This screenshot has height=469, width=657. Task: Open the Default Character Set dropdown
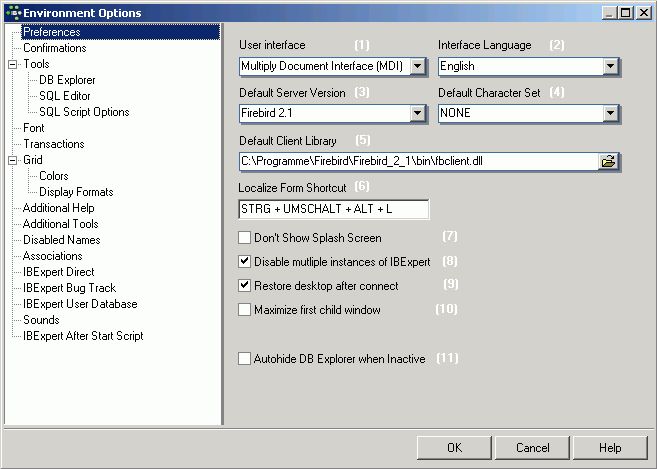609,114
